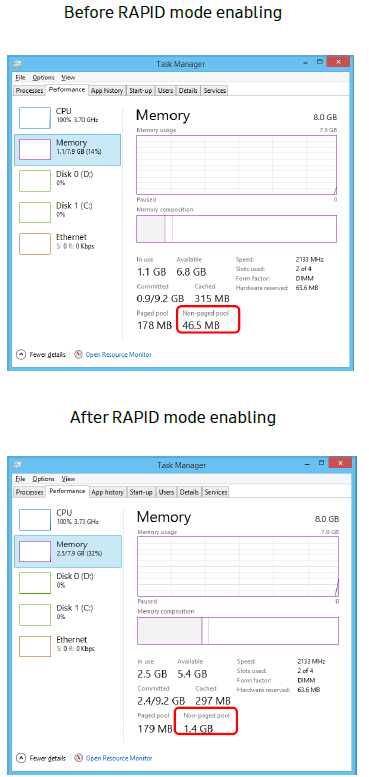Click the 1.4 GB non-paged pool value

coord(198,729)
